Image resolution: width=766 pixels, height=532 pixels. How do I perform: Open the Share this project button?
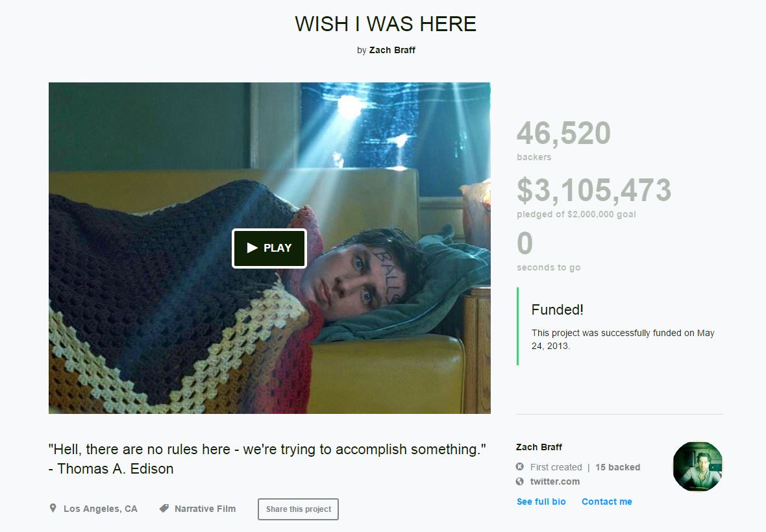pos(298,509)
